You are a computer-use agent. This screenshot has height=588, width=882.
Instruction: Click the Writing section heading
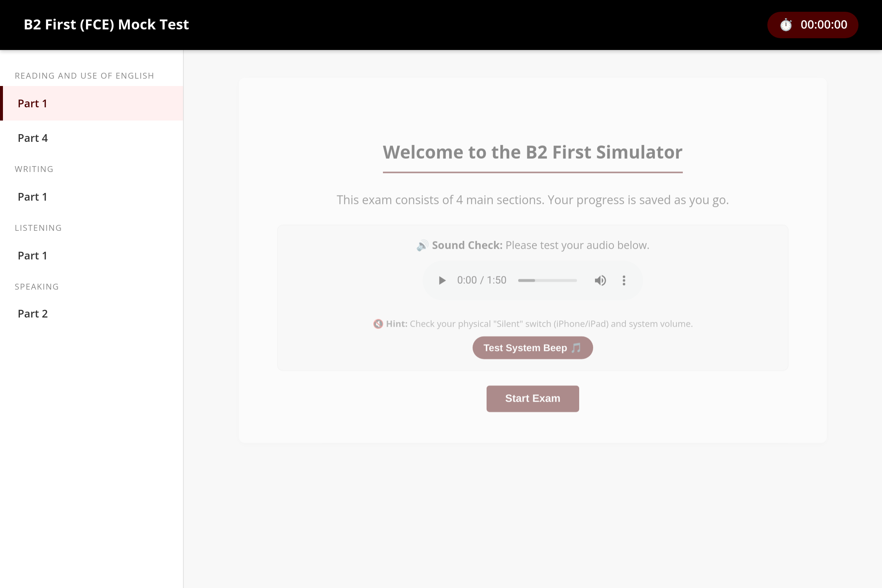pyautogui.click(x=34, y=169)
